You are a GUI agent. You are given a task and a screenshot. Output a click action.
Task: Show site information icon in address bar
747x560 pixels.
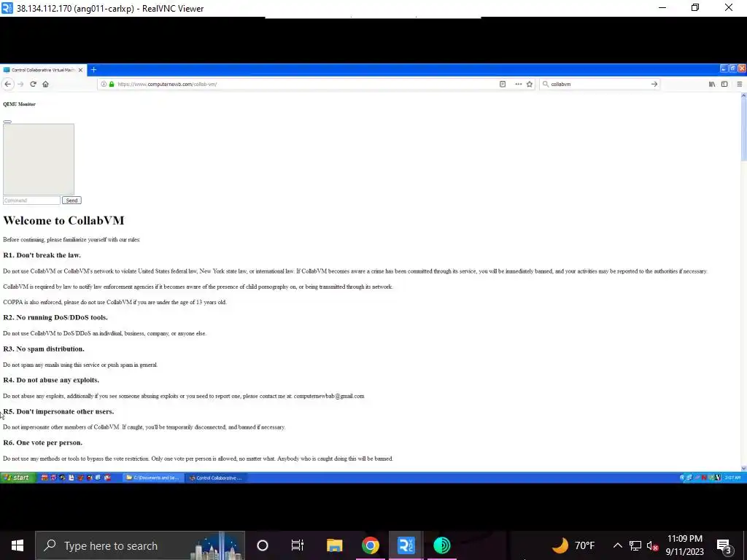click(104, 85)
